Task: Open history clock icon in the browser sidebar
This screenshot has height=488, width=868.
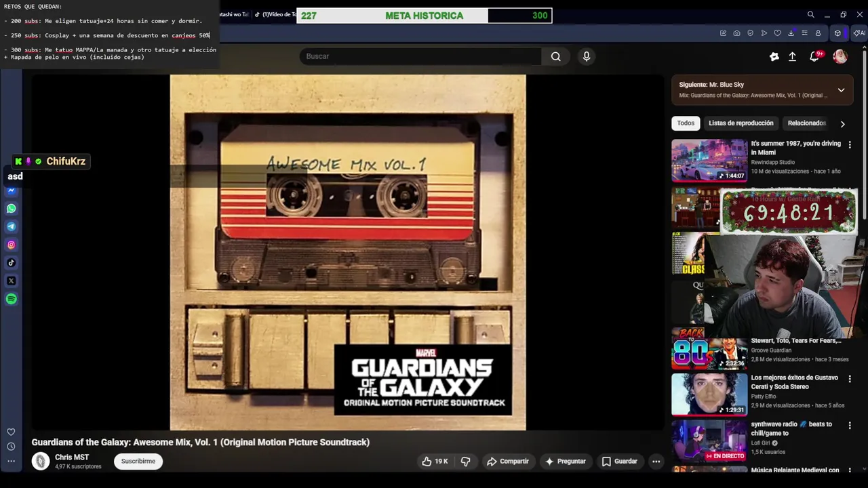Action: point(11,447)
